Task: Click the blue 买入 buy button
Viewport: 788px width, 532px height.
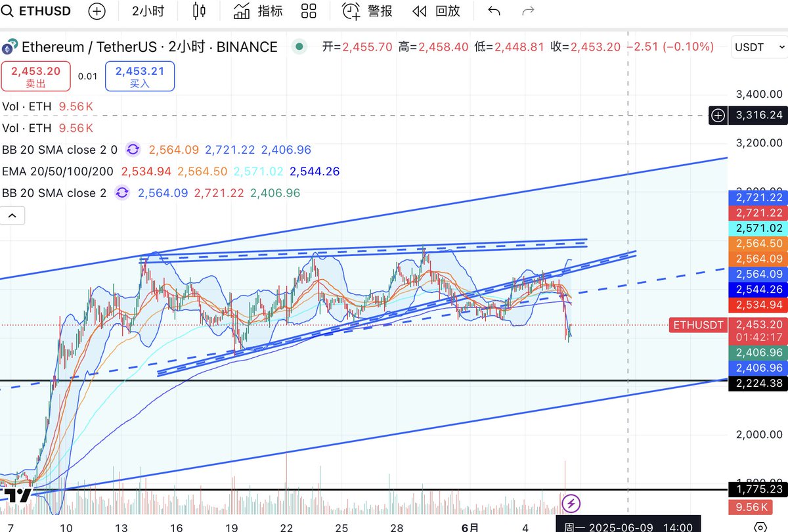Action: click(x=140, y=76)
